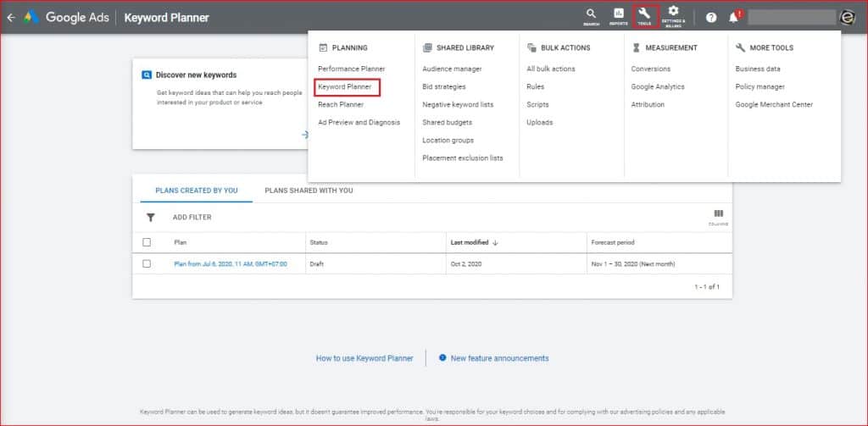Open Performance Planner from menu

(352, 69)
